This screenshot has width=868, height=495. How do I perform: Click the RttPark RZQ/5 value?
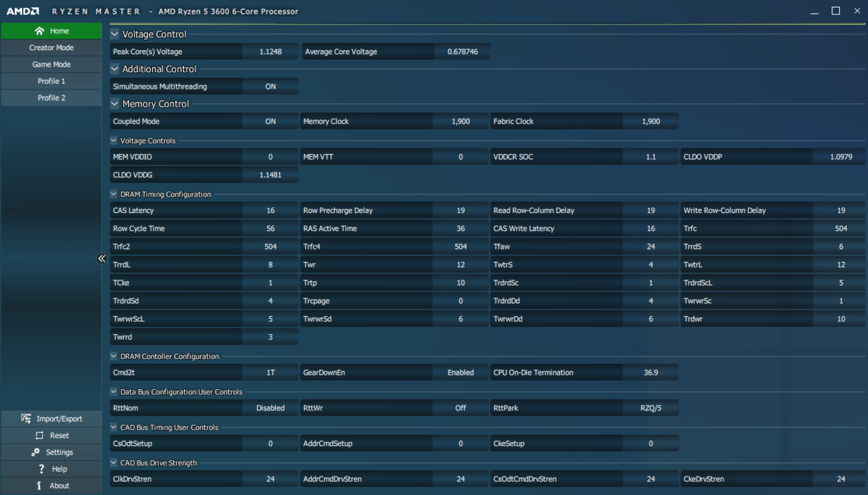pyautogui.click(x=651, y=408)
